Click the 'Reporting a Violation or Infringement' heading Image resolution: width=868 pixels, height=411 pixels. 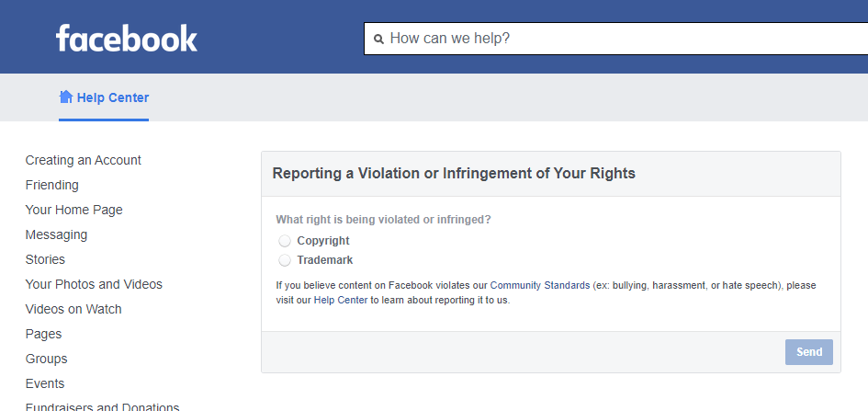point(454,174)
